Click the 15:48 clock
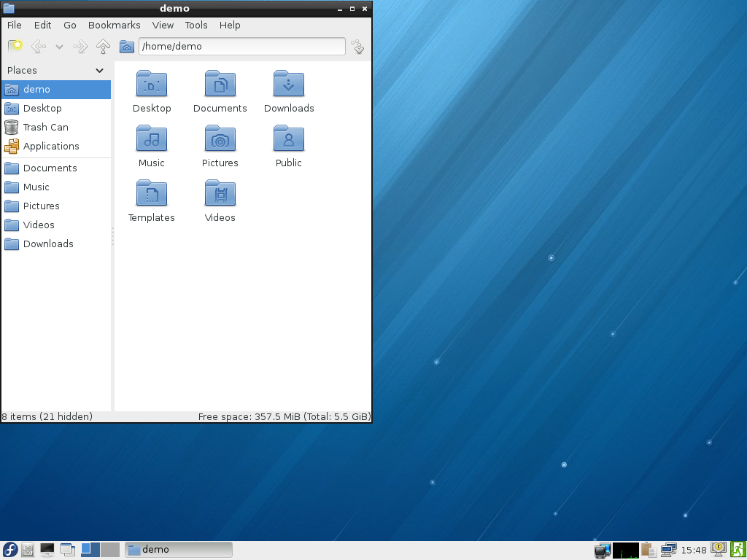 pos(694,551)
